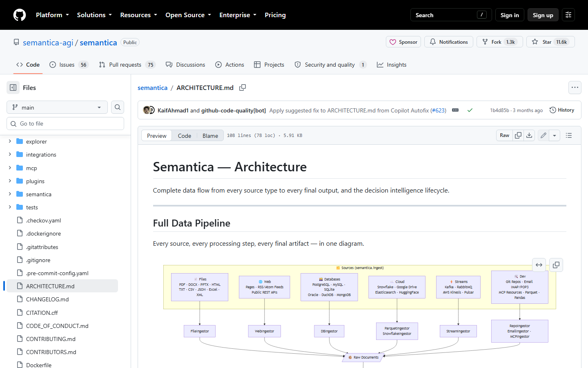Open the Dockerfile entry
588x368 pixels.
[39, 365]
